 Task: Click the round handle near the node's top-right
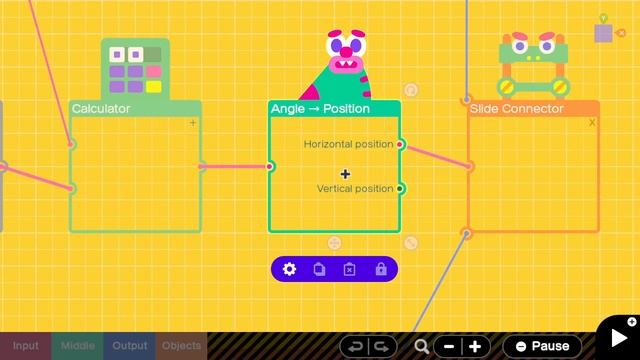411,90
